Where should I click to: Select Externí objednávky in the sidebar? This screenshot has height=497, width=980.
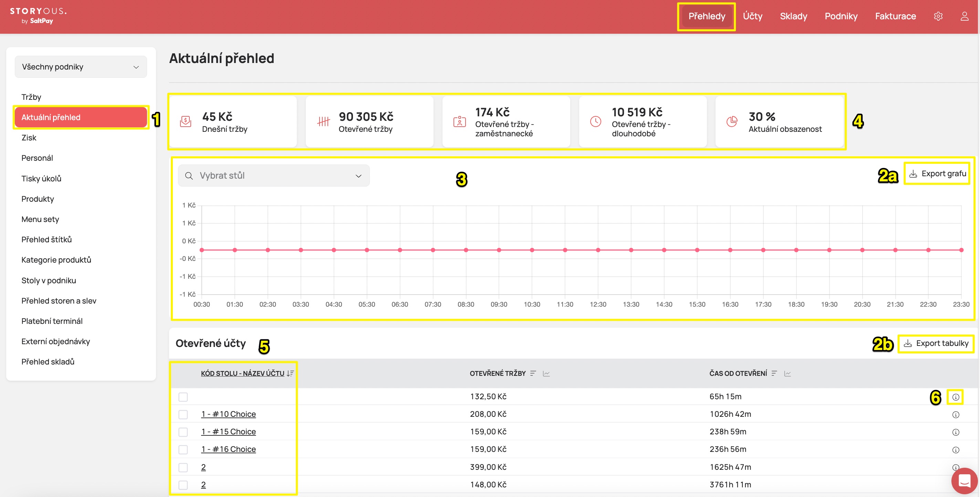55,341
